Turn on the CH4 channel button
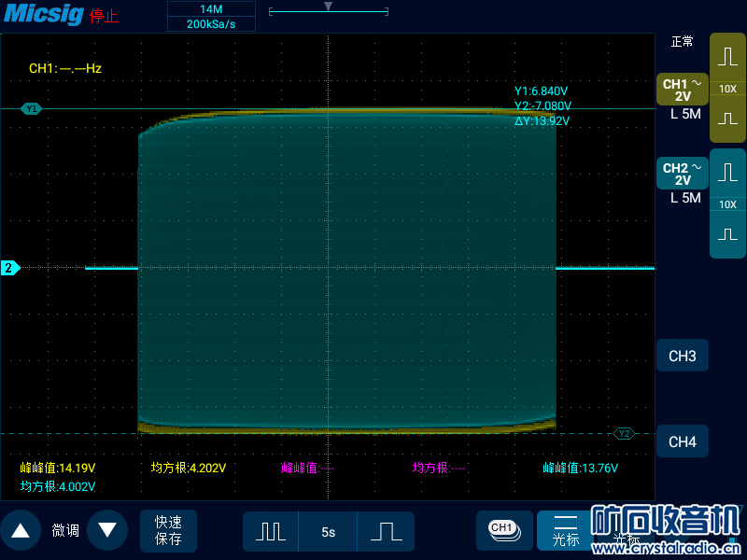This screenshot has width=747, height=560. tap(682, 442)
